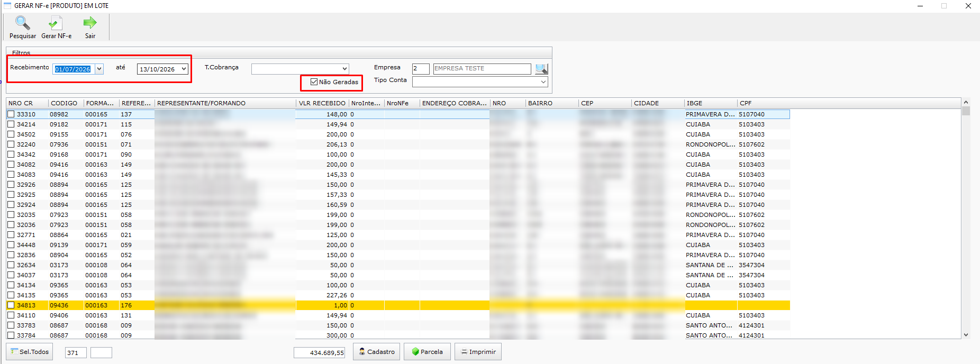The width and height of the screenshot is (980, 364).
Task: Click code 08864 in row 32771
Action: coord(59,235)
